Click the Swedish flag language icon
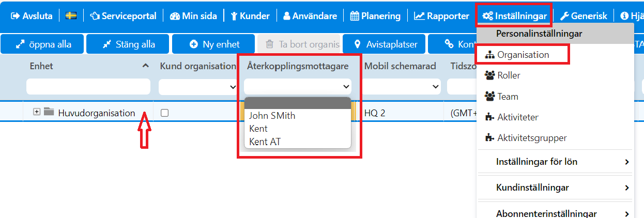The height and width of the screenshot is (218, 644). [x=71, y=16]
